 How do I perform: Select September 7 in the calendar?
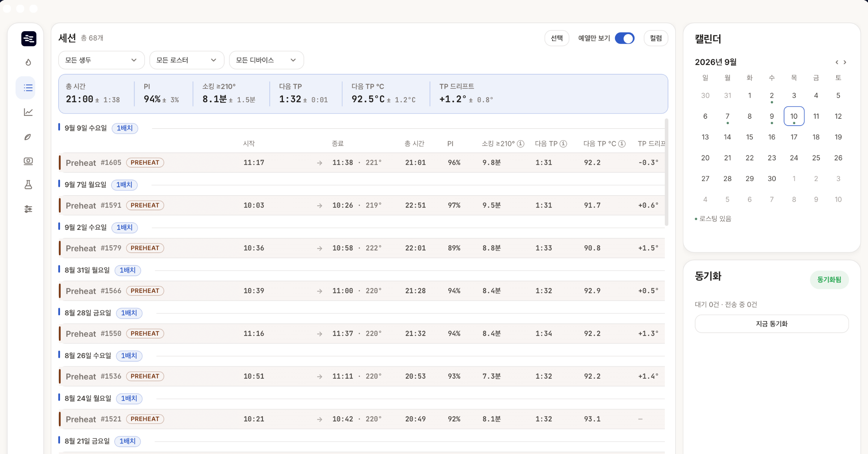click(x=727, y=116)
